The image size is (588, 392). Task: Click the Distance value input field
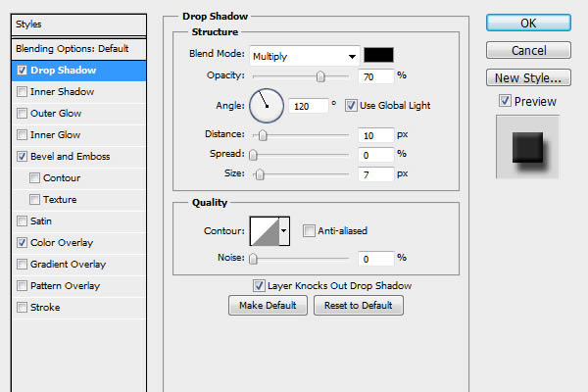click(x=375, y=134)
